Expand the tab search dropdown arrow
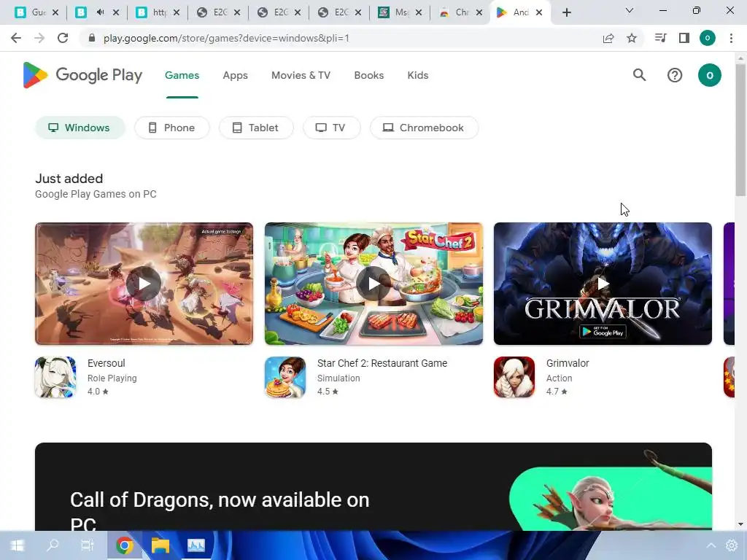 [629, 10]
